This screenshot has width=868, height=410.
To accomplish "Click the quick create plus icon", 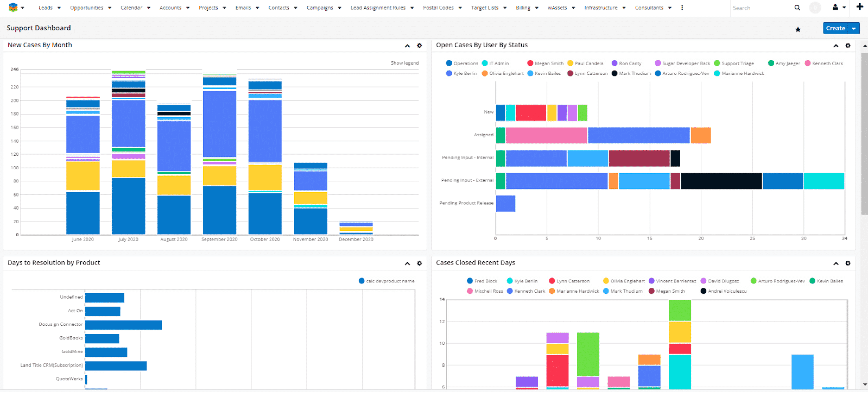I will click(x=859, y=7).
